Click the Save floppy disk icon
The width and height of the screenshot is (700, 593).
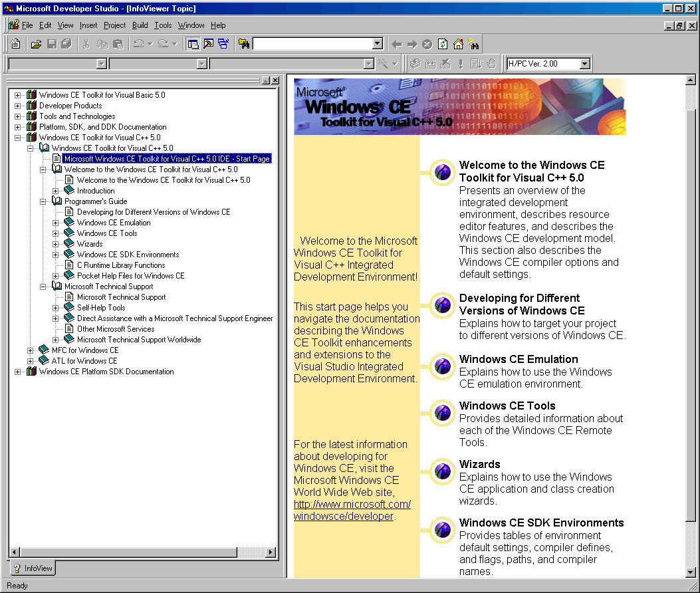pos(52,44)
